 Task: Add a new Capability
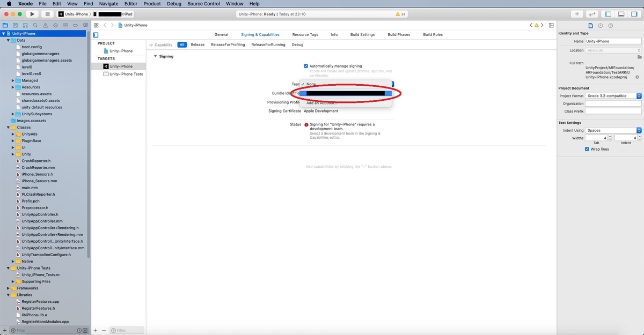[161, 45]
